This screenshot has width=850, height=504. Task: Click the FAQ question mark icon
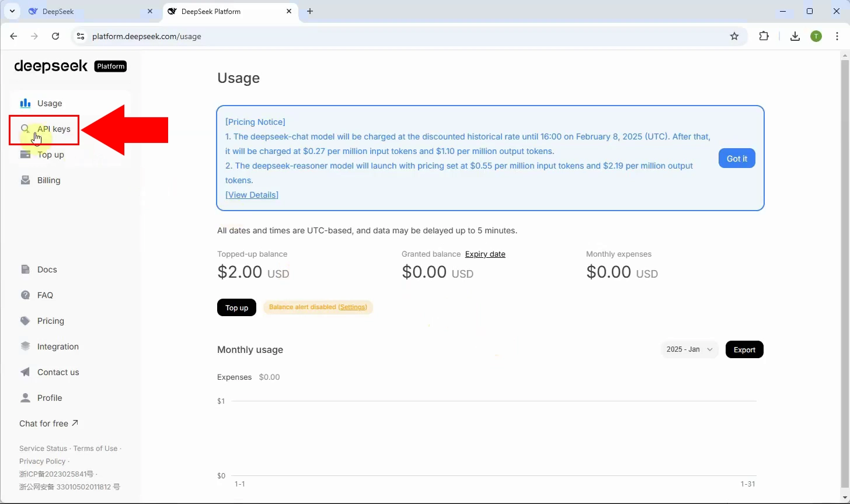click(25, 295)
